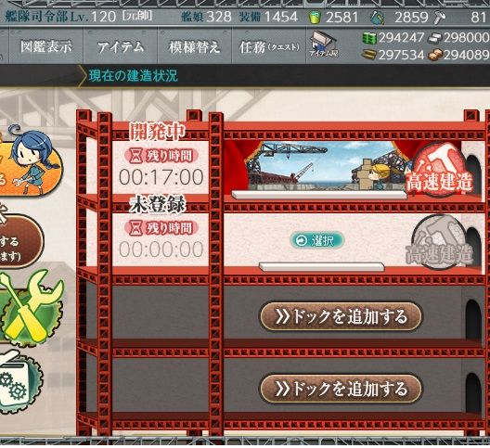Image resolution: width=490 pixels, height=448 pixels.
Task: Open the アイテム屋 item shop icon
Action: tap(324, 44)
